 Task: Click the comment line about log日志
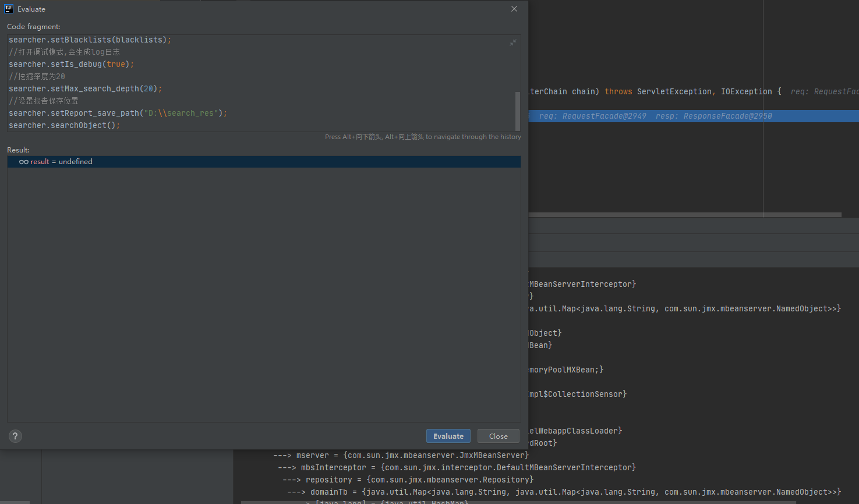point(64,52)
